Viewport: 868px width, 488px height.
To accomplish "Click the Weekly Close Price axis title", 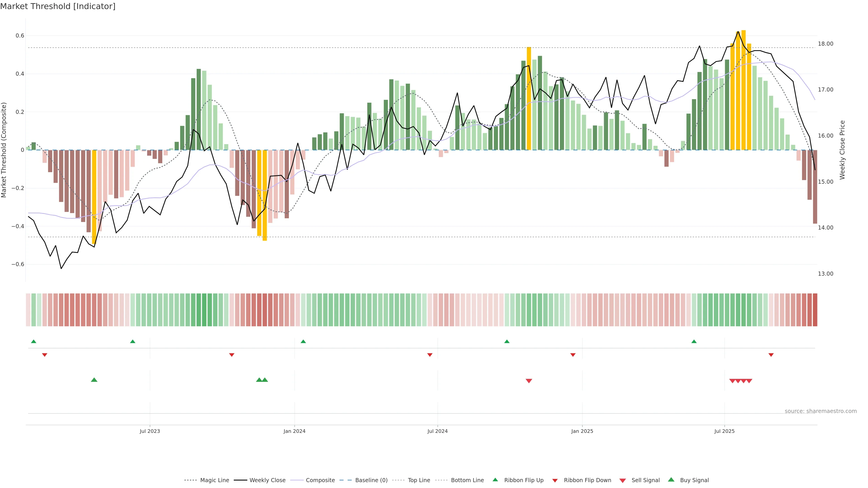I will pos(842,150).
